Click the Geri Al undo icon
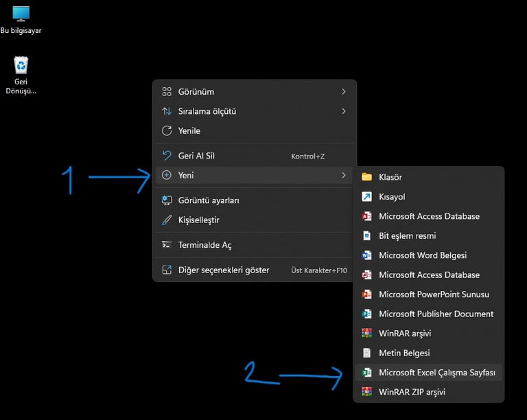 pos(167,156)
